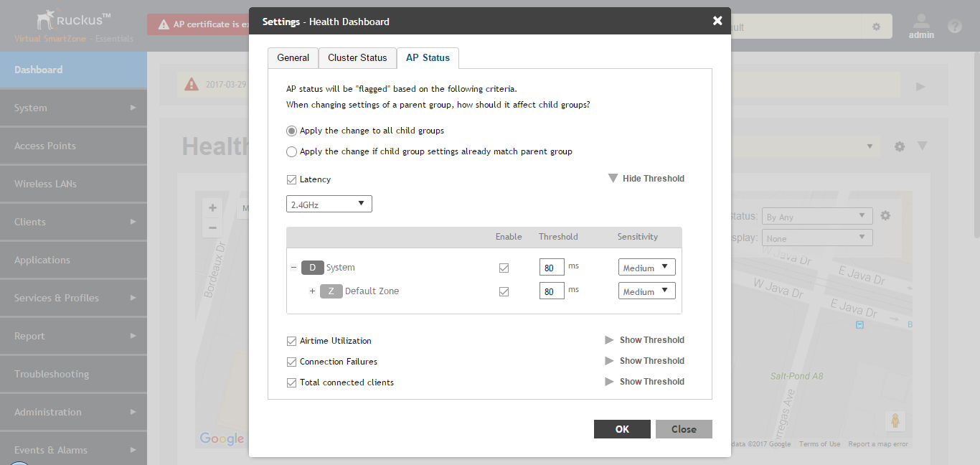Click the help question mark icon
This screenshot has height=465, width=980.
click(x=954, y=27)
